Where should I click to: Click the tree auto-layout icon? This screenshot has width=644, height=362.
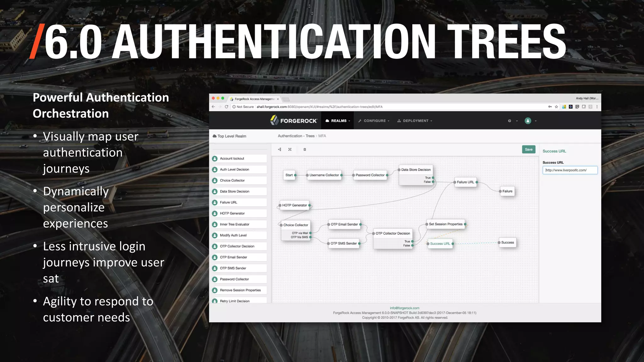(x=280, y=150)
